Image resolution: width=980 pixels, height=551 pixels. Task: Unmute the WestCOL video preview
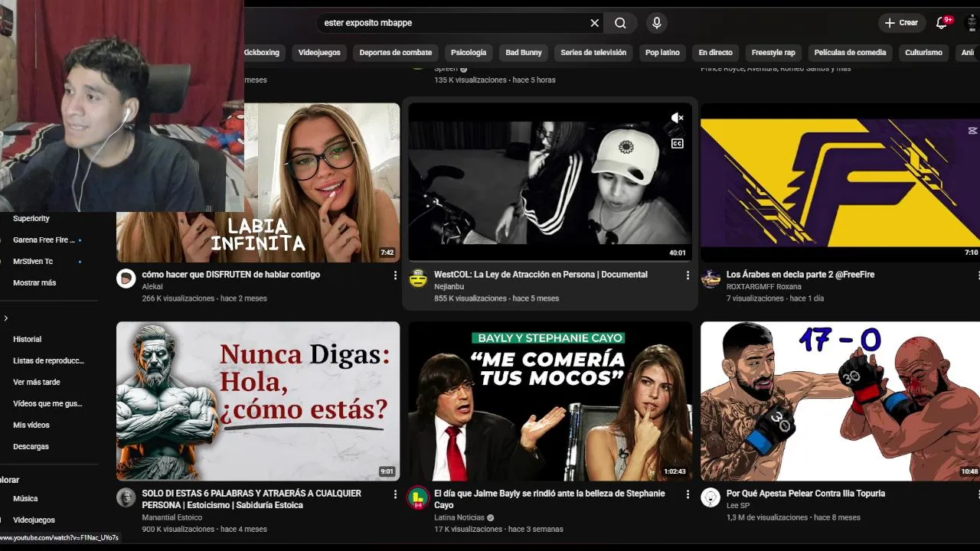click(677, 118)
